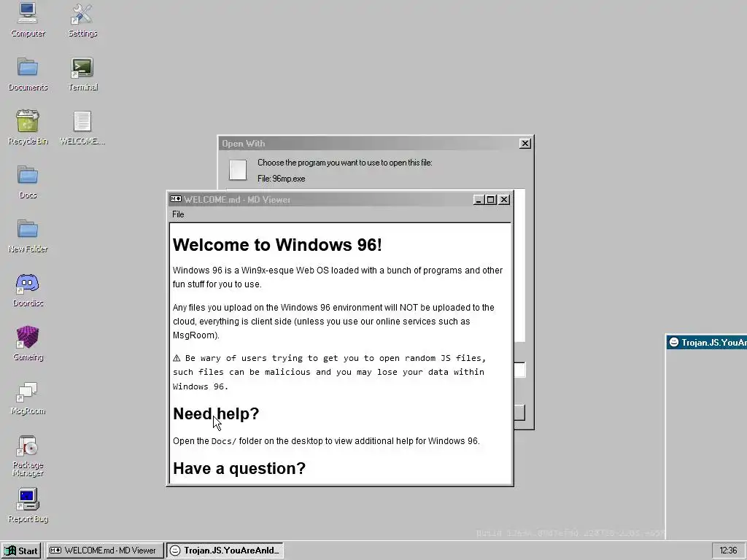Viewport: 747px width, 560px height.
Task: Launch the Doordisc app icon
Action: pyautogui.click(x=28, y=289)
